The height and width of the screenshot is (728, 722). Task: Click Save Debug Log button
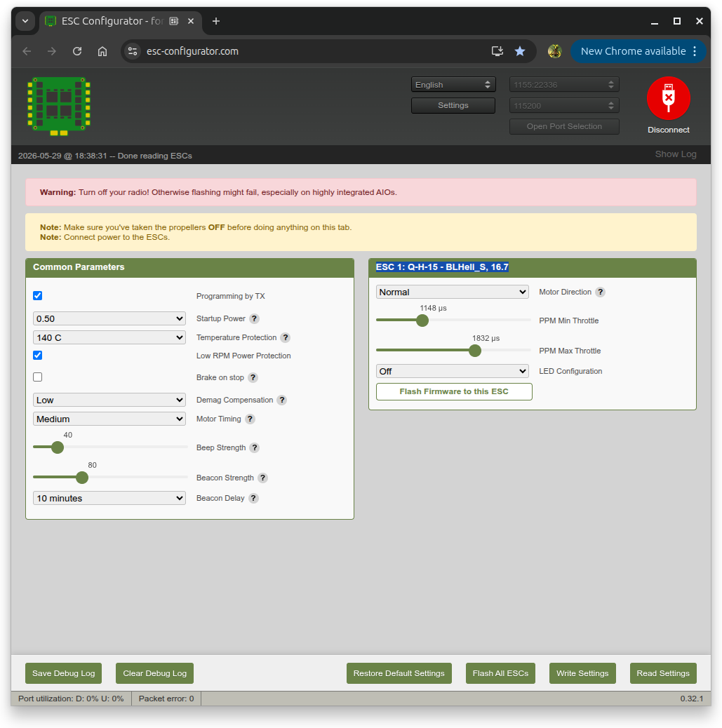[x=63, y=673]
